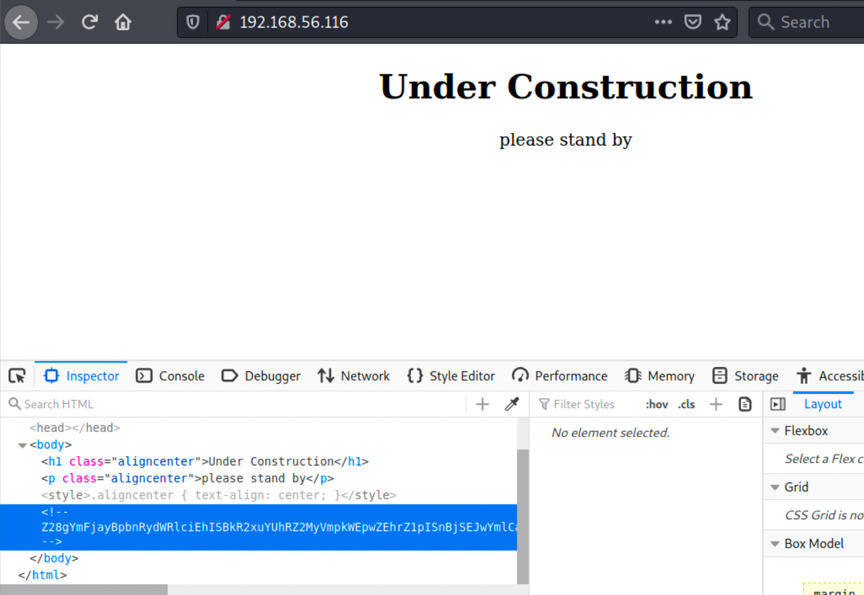Viewport: 864px width, 595px height.
Task: Toggle the :hov pseudo-class panel
Action: (x=656, y=404)
